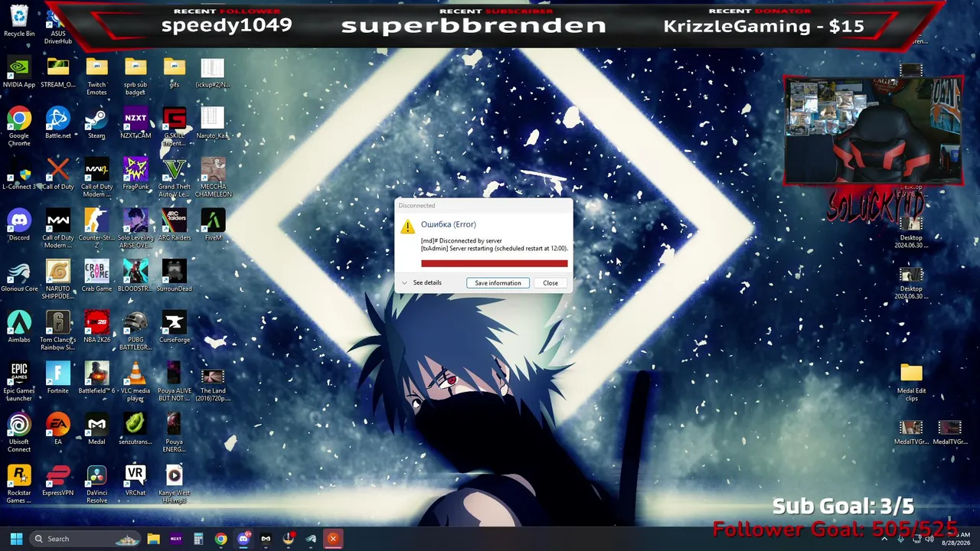This screenshot has width=980, height=551.
Task: Open Calculator from the taskbar
Action: click(x=198, y=539)
